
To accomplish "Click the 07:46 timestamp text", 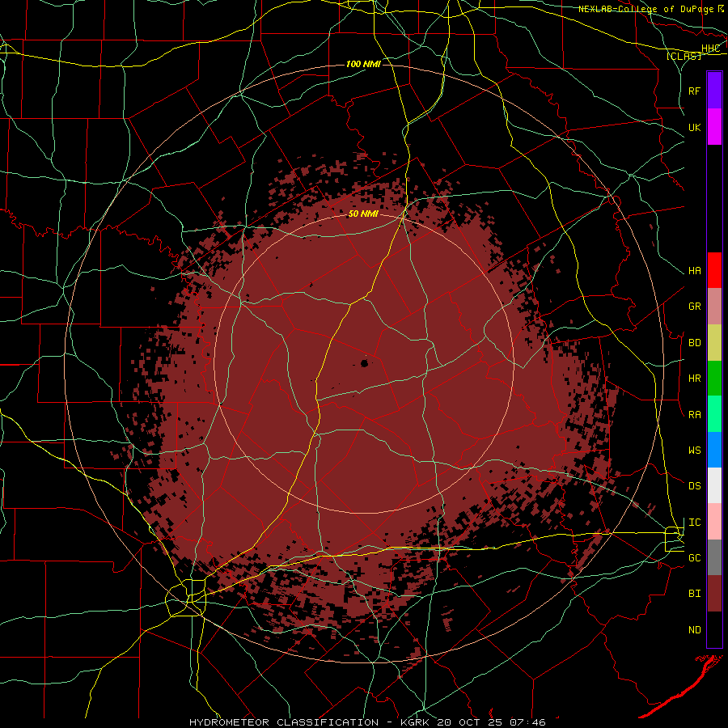I will pyautogui.click(x=527, y=722).
